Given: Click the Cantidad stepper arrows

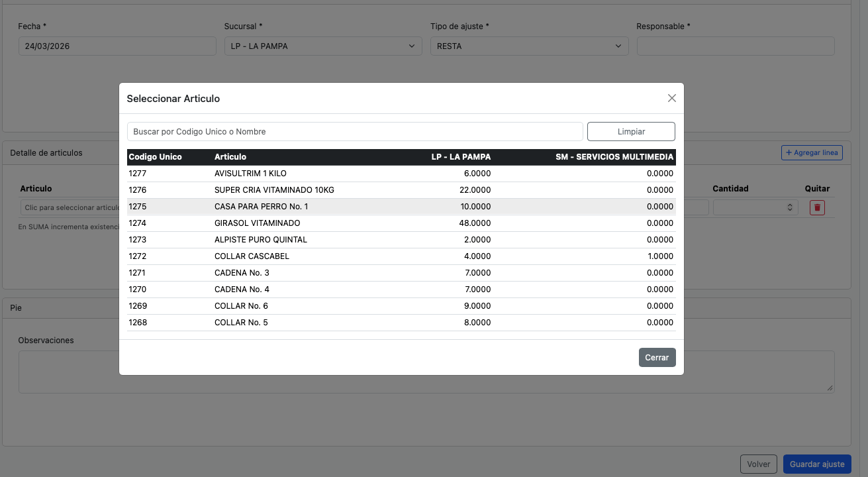Looking at the screenshot, I should coord(789,207).
